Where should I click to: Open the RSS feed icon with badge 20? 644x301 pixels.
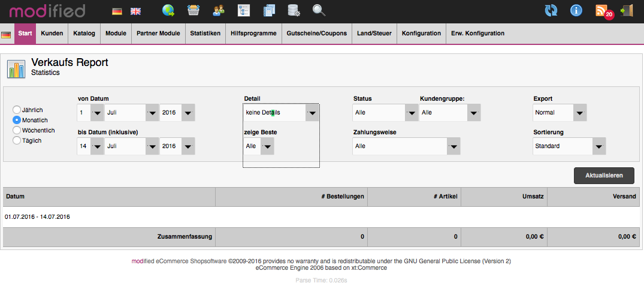(602, 10)
